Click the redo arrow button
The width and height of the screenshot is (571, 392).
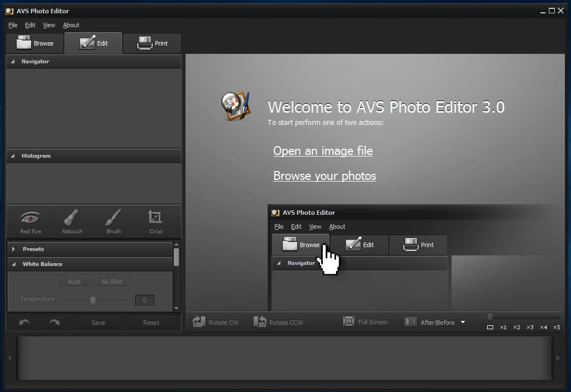[x=54, y=323]
